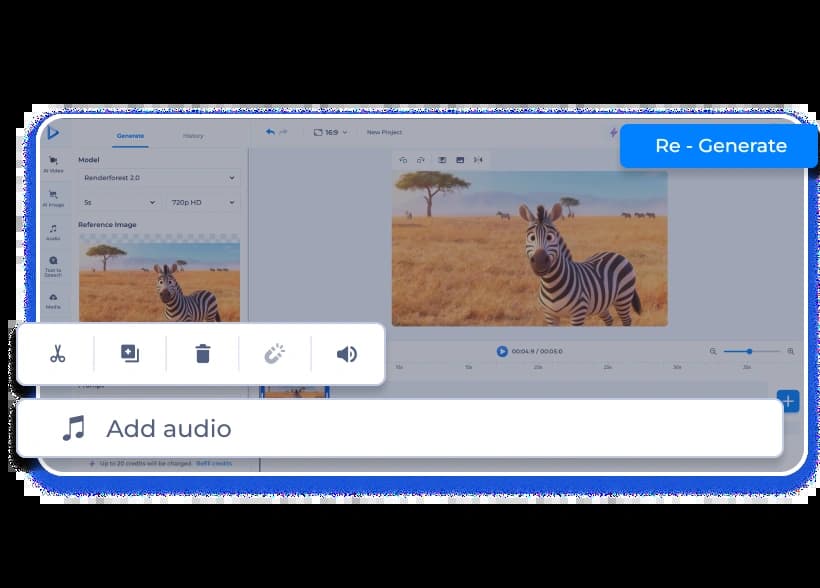Mute audio with the speaker icon

tap(347, 354)
